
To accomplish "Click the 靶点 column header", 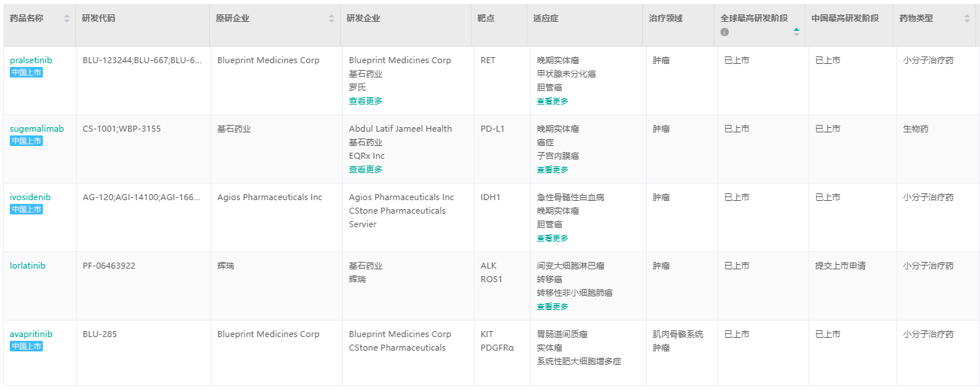I will click(486, 19).
